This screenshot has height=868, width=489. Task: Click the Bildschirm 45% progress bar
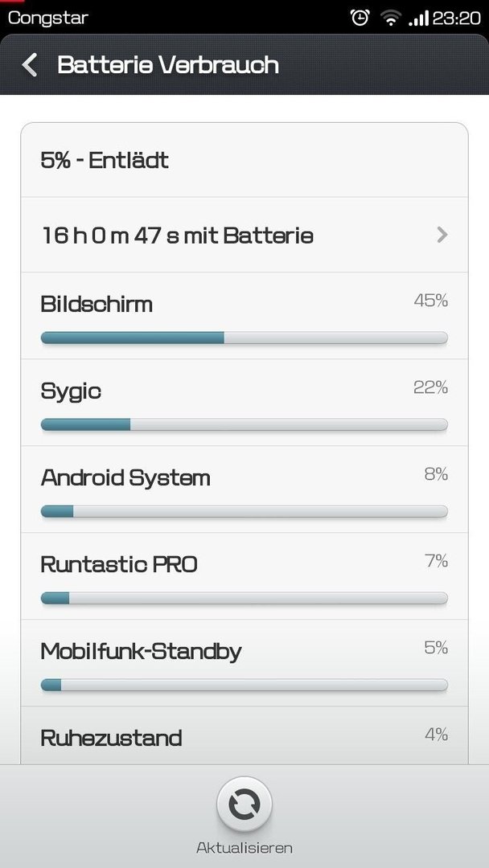tap(244, 338)
